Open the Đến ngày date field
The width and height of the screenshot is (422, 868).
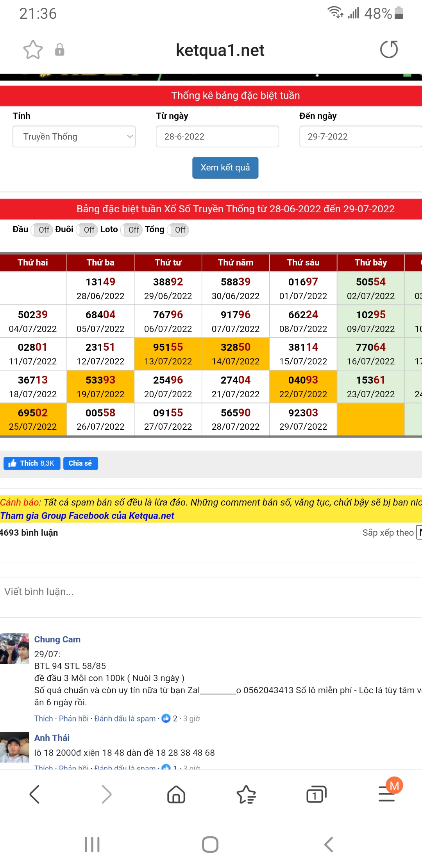pyautogui.click(x=359, y=136)
